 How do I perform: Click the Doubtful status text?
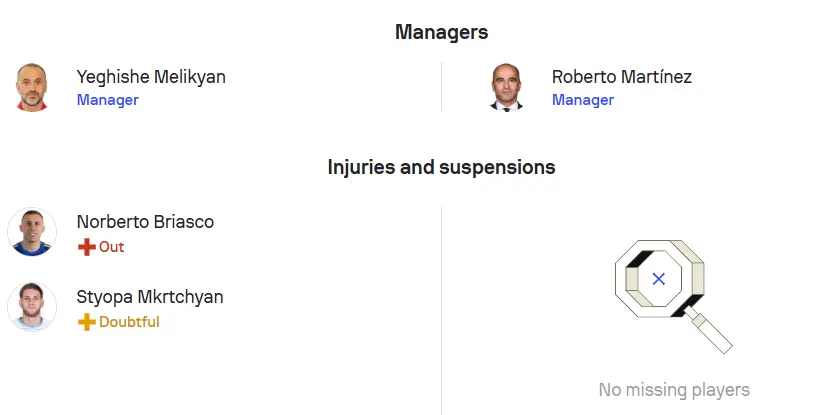pyautogui.click(x=129, y=322)
